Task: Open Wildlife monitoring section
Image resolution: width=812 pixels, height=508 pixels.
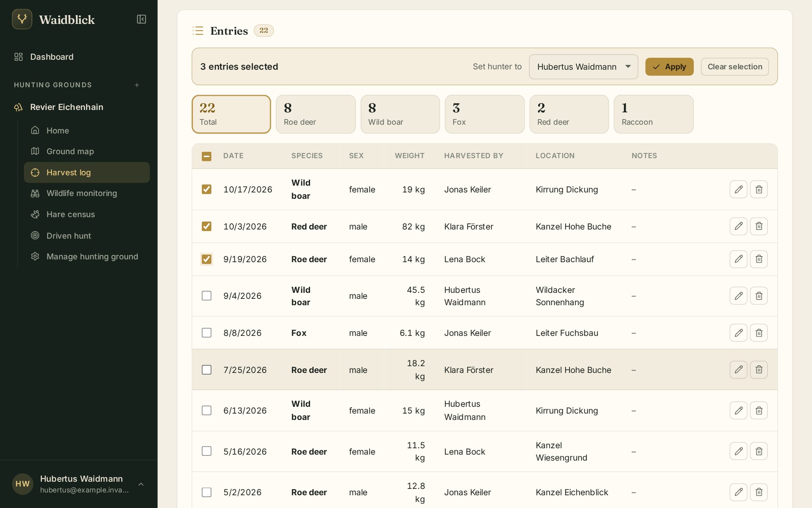Action: pyautogui.click(x=87, y=193)
